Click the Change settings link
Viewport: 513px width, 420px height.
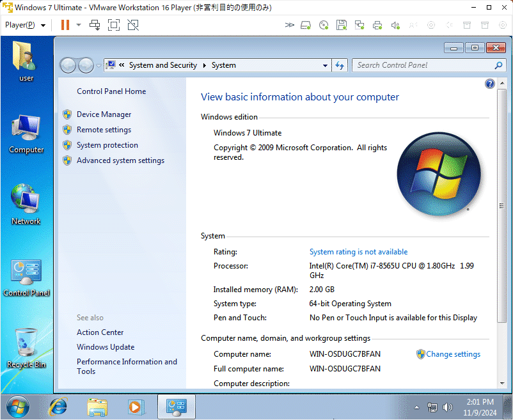click(x=453, y=354)
